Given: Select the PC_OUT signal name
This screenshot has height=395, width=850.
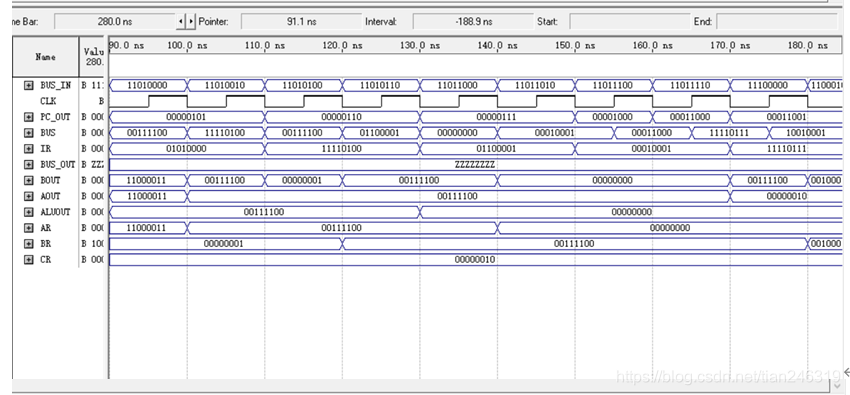Looking at the screenshot, I should click(55, 116).
